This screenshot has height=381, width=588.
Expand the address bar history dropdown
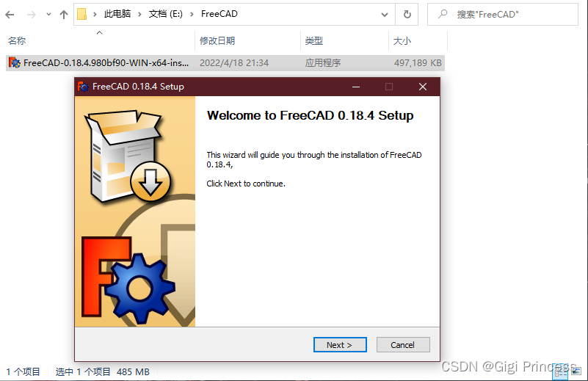click(x=385, y=15)
